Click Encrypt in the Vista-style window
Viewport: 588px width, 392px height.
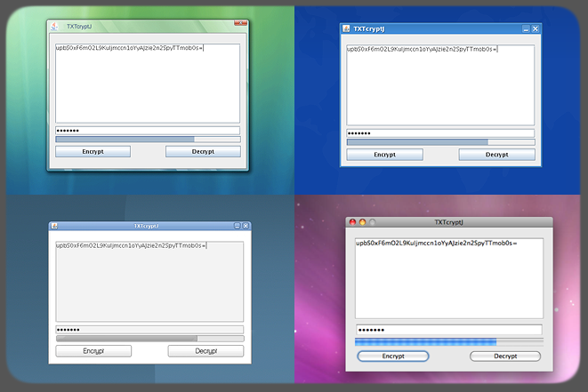[x=93, y=152]
